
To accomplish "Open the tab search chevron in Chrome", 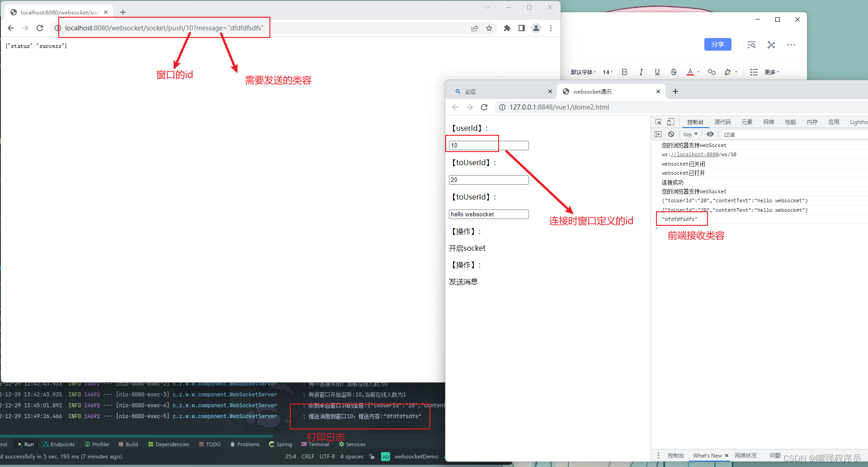I will (x=487, y=7).
